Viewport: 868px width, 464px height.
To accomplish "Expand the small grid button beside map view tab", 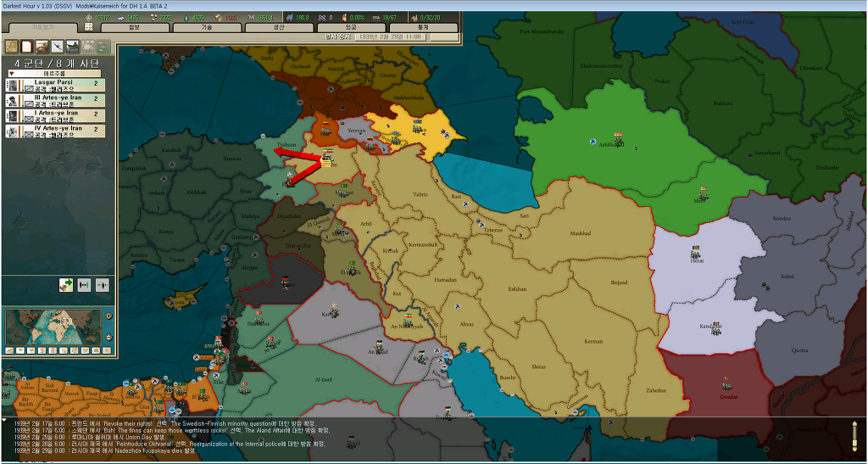I will pos(88,27).
